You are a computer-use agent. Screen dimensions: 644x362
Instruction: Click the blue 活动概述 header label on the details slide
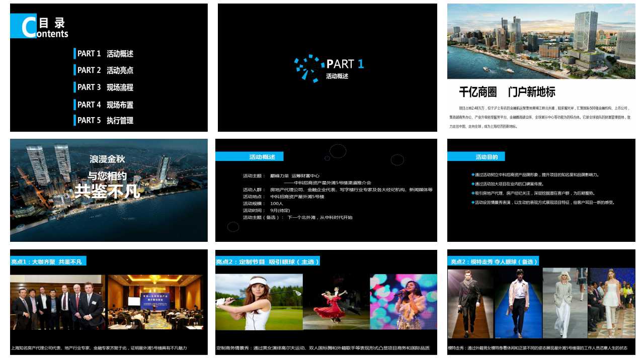pyautogui.click(x=250, y=157)
